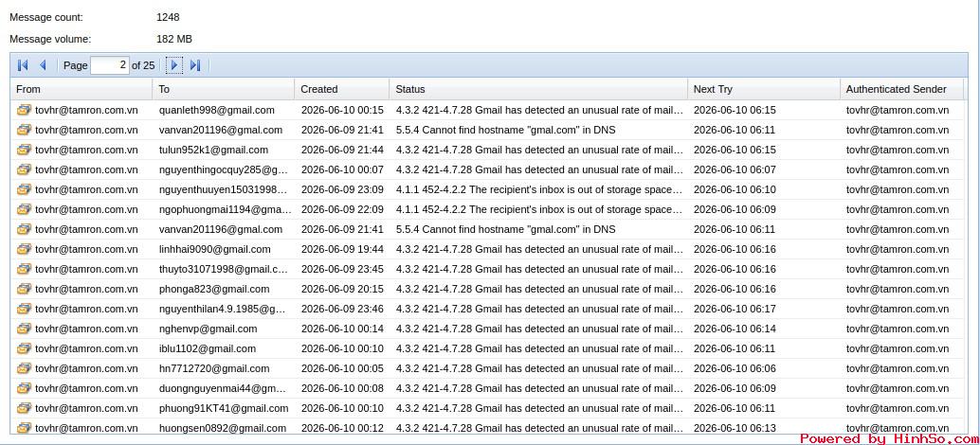Click created time 2026-06-09 19:44
The image size is (980, 445).
pyautogui.click(x=342, y=249)
